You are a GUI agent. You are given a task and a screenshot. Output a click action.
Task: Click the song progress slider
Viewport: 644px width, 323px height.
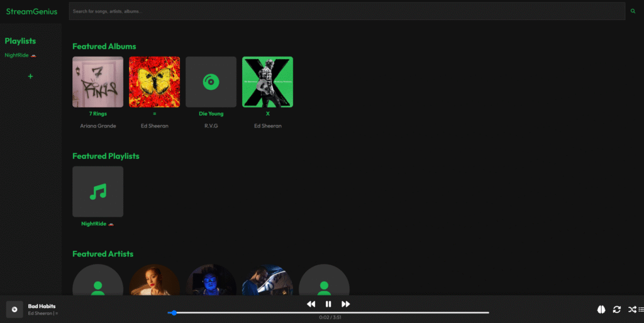coord(328,312)
